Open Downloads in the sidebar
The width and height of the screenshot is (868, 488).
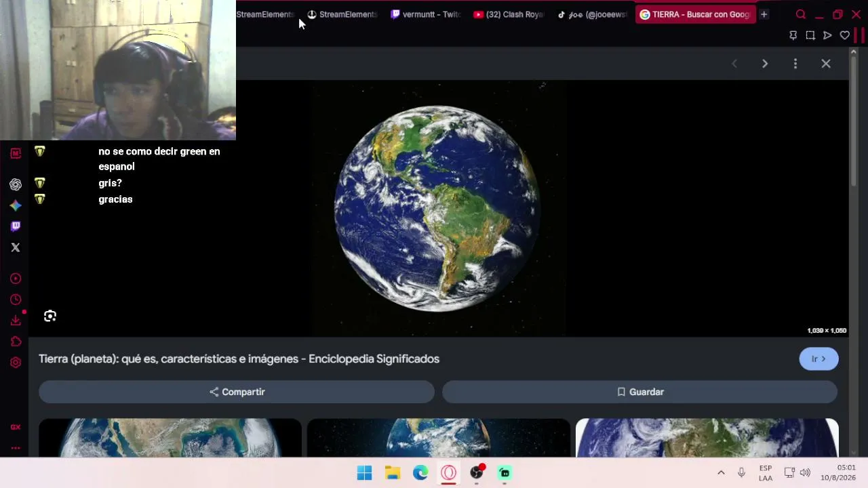click(16, 321)
